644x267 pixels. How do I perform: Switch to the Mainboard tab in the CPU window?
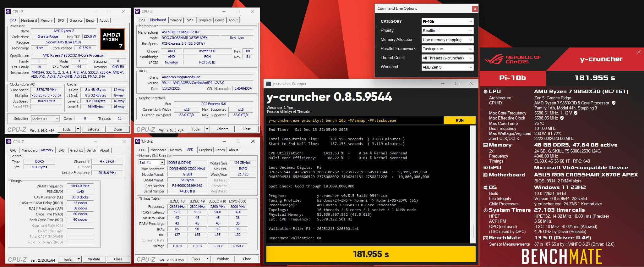click(x=29, y=20)
